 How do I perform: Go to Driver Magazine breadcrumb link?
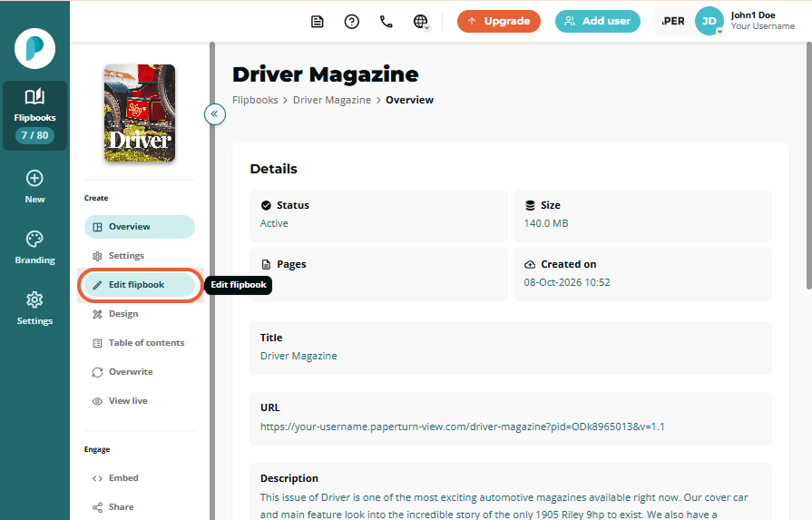pyautogui.click(x=332, y=100)
